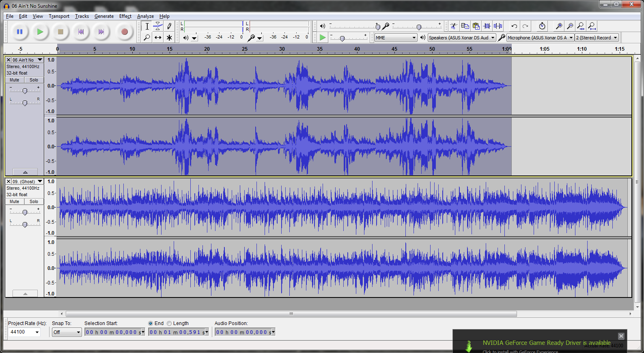
Task: Click the Fit Selection zoom icon
Action: [581, 26]
